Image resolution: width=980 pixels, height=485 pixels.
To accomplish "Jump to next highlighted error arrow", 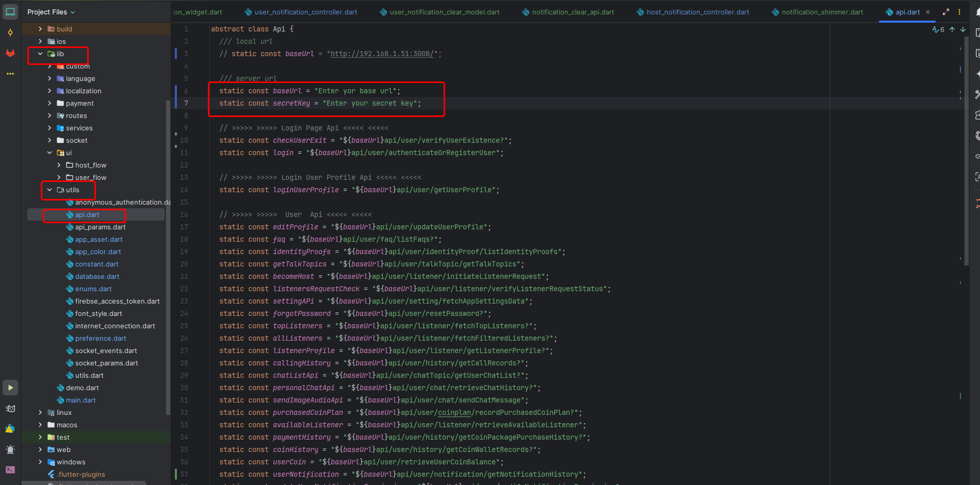I will click(x=963, y=29).
